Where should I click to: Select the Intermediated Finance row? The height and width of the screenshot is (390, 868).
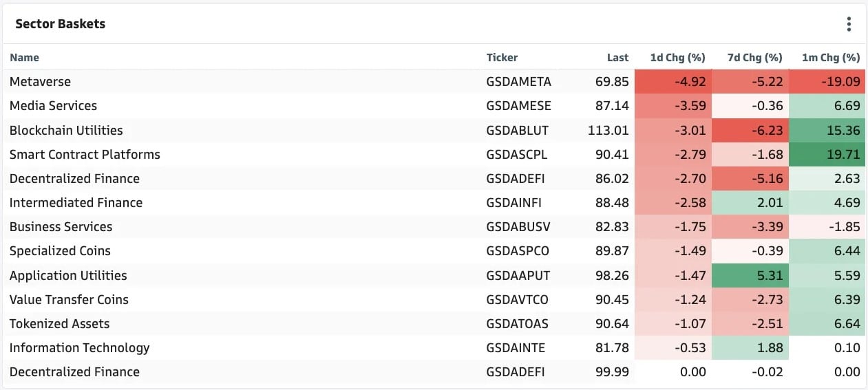tap(434, 202)
